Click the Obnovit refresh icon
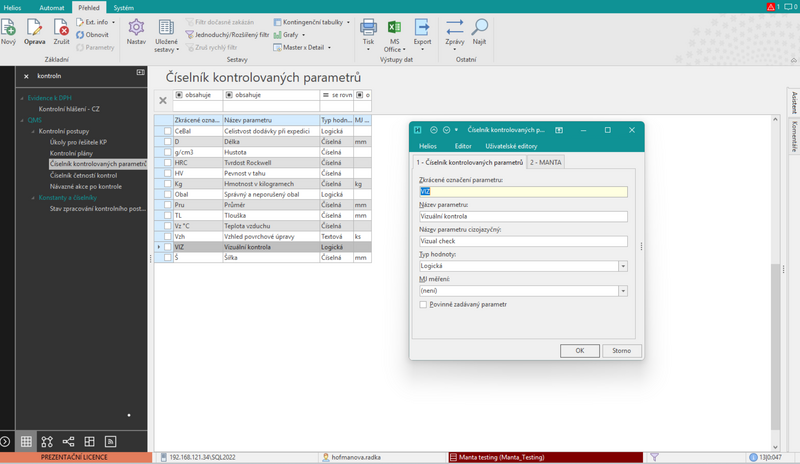 point(80,35)
